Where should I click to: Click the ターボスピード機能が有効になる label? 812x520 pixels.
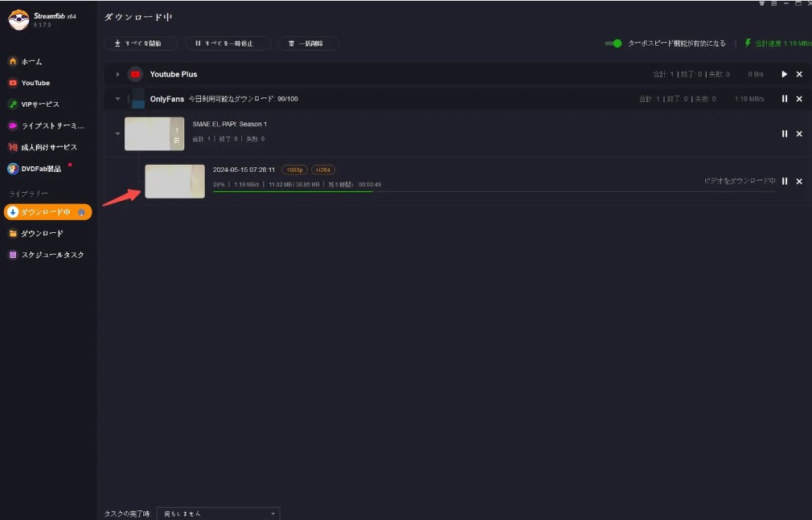[x=677, y=43]
